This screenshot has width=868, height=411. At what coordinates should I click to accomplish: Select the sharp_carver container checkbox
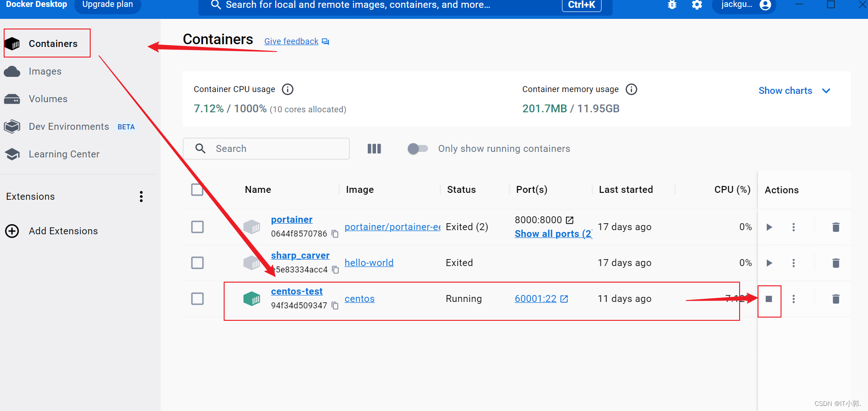click(x=197, y=263)
